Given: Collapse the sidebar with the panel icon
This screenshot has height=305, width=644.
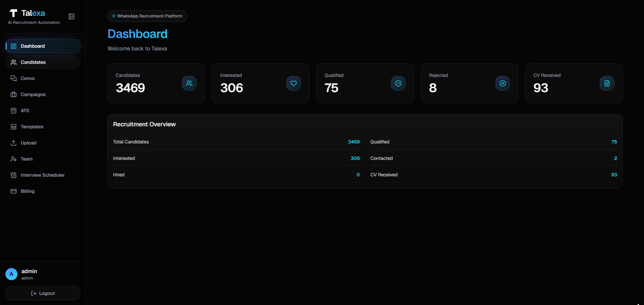Looking at the screenshot, I should 71,16.
